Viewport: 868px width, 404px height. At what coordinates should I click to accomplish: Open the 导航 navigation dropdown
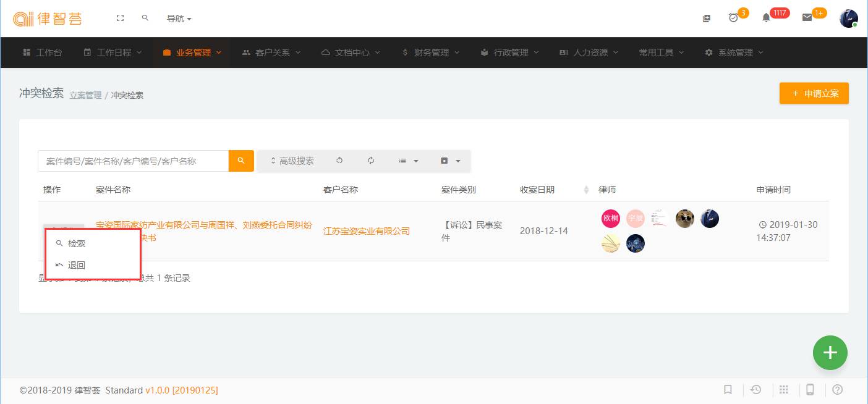(179, 19)
